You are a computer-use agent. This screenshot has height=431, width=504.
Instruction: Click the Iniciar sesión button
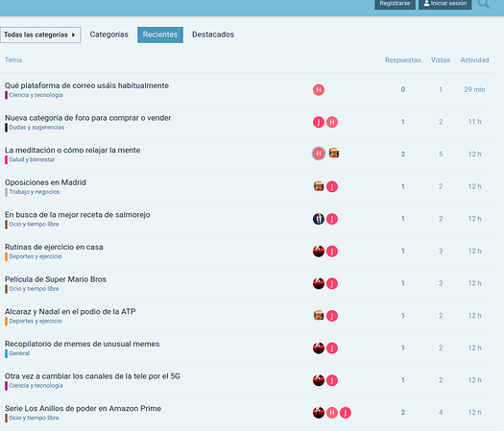click(444, 4)
